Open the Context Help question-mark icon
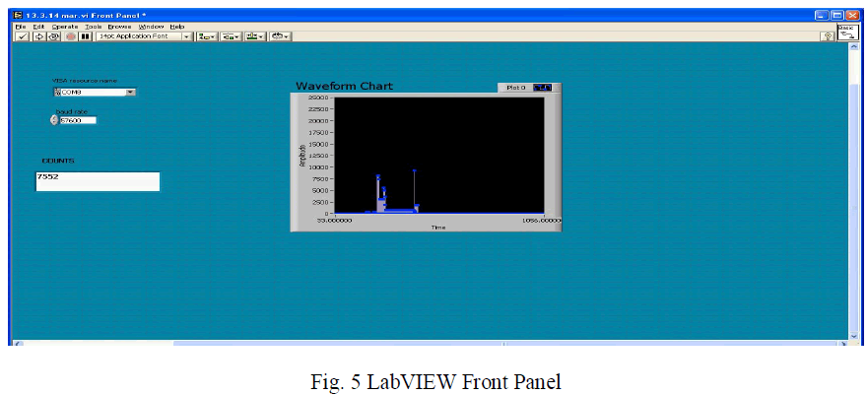This screenshot has height=395, width=868. [x=829, y=36]
